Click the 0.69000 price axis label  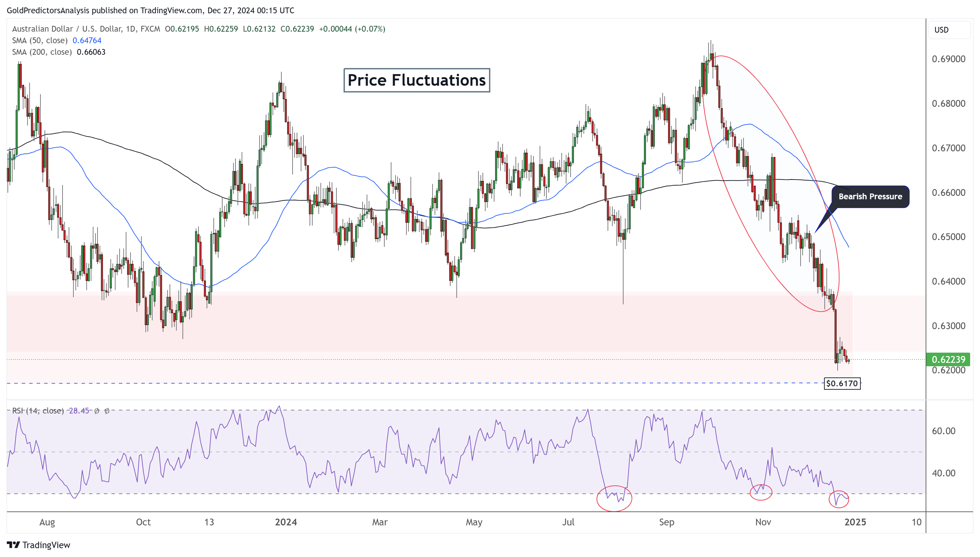pyautogui.click(x=948, y=59)
